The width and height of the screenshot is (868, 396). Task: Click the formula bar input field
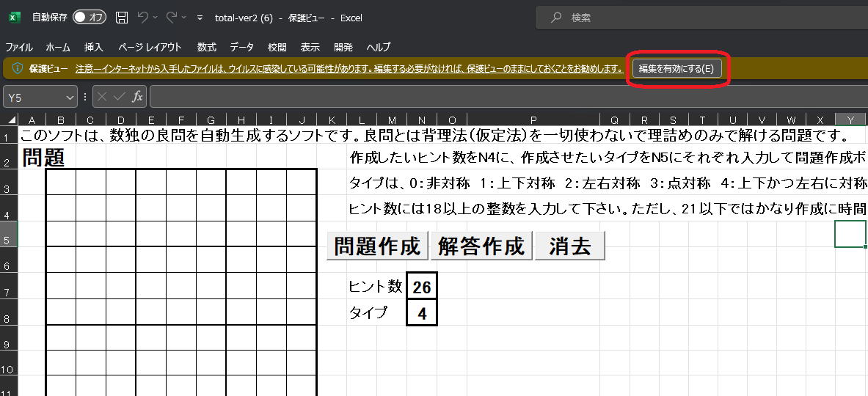pyautogui.click(x=508, y=98)
